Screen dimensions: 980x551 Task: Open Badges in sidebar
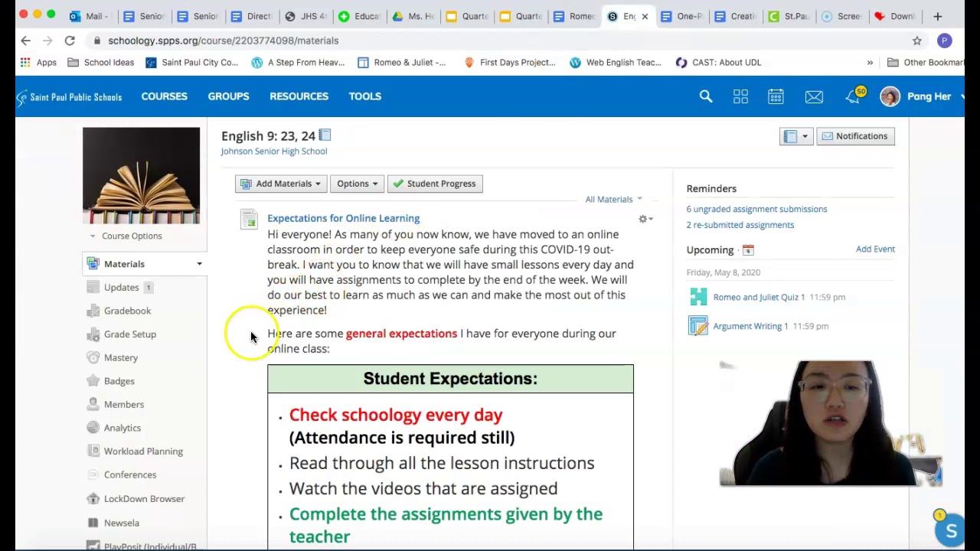coord(119,381)
